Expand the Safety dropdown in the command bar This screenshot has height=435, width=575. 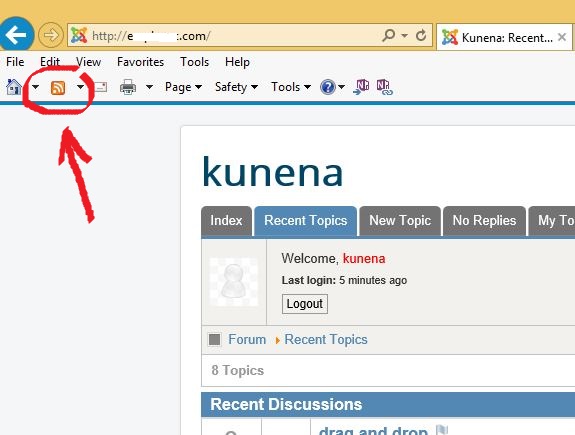pos(236,87)
